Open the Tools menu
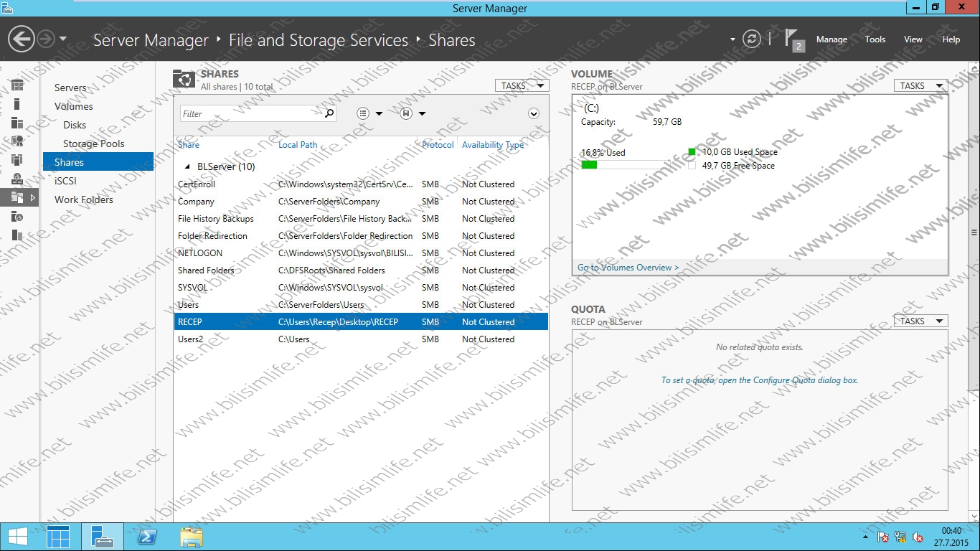The width and height of the screenshot is (980, 551). 875,39
